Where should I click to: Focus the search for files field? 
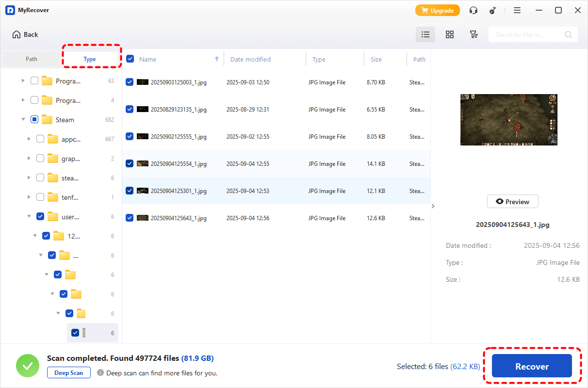click(533, 34)
